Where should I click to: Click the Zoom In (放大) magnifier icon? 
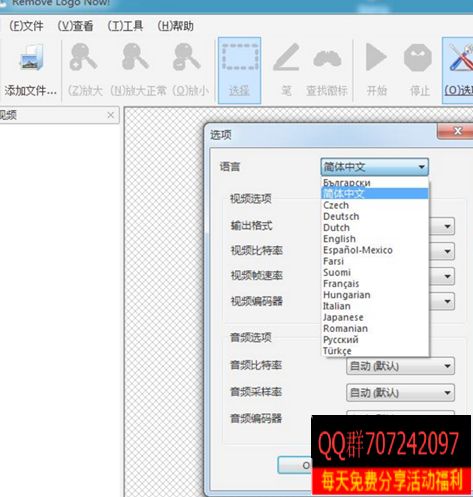(83, 57)
